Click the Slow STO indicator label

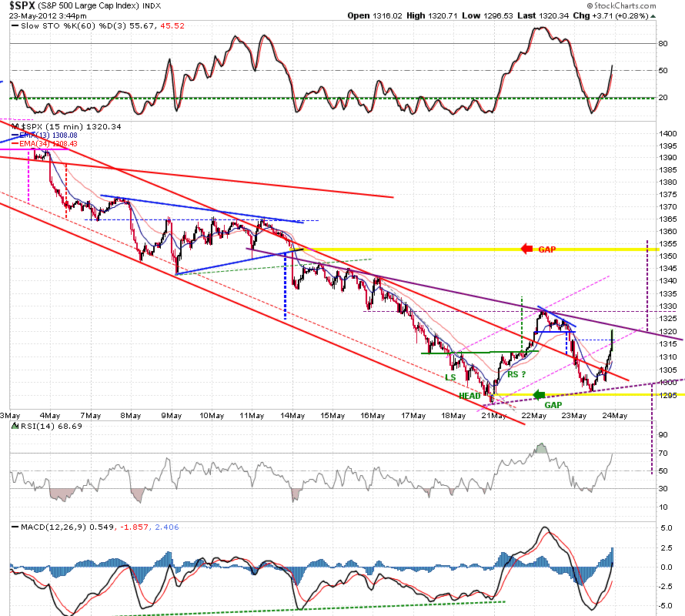(x=40, y=25)
